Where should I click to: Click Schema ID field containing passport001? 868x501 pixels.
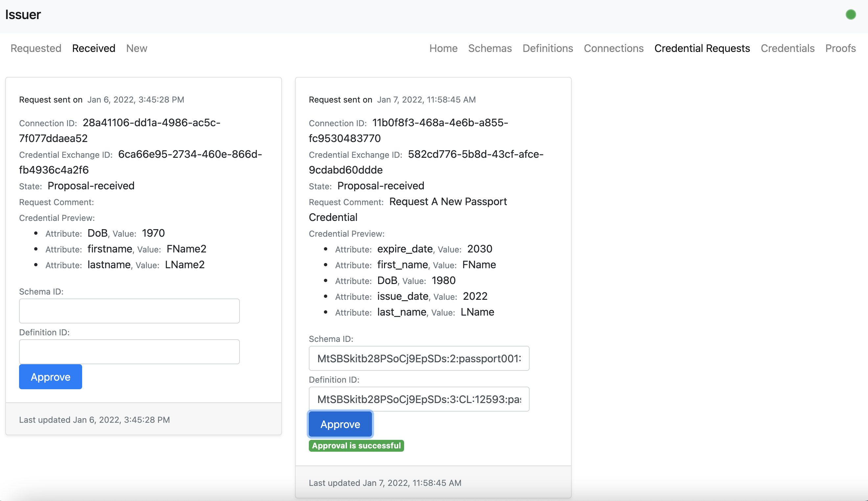point(419,358)
